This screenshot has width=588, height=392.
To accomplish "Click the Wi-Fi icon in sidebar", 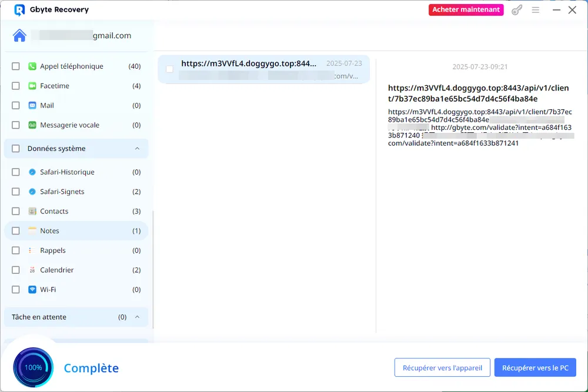I will (x=32, y=290).
